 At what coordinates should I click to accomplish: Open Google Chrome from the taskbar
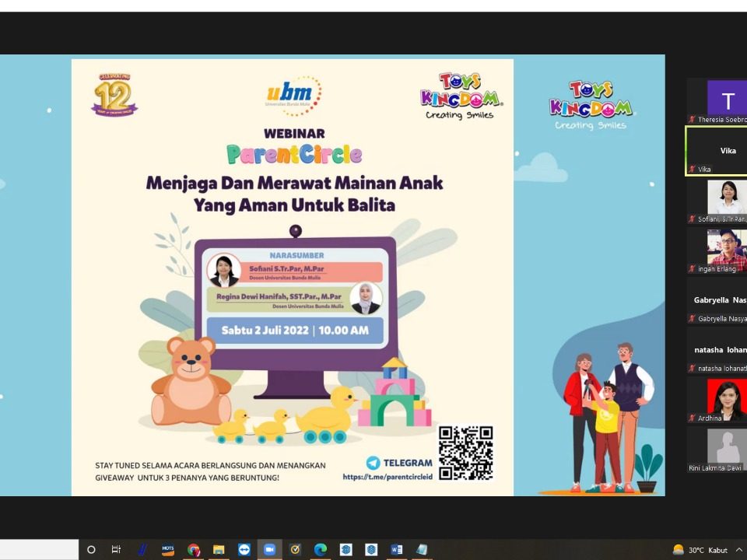194,550
